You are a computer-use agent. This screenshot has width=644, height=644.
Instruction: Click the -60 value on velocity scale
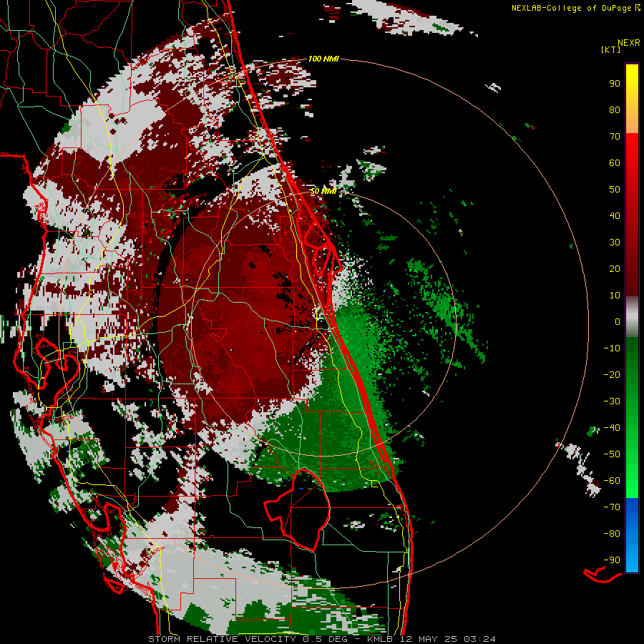point(612,481)
